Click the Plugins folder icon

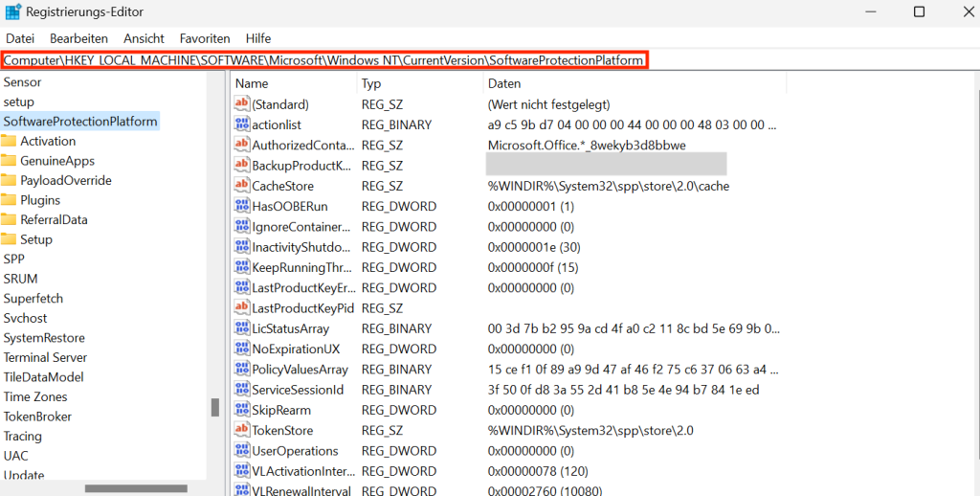[x=10, y=200]
